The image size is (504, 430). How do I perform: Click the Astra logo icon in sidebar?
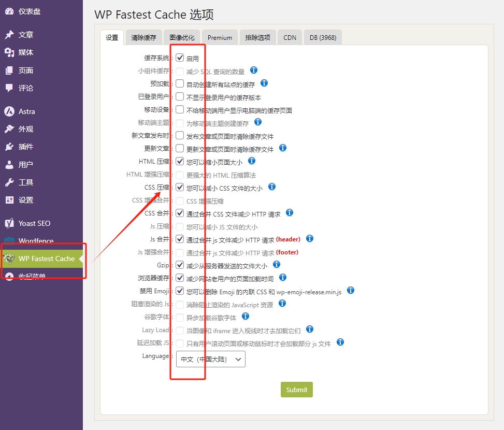(x=9, y=111)
